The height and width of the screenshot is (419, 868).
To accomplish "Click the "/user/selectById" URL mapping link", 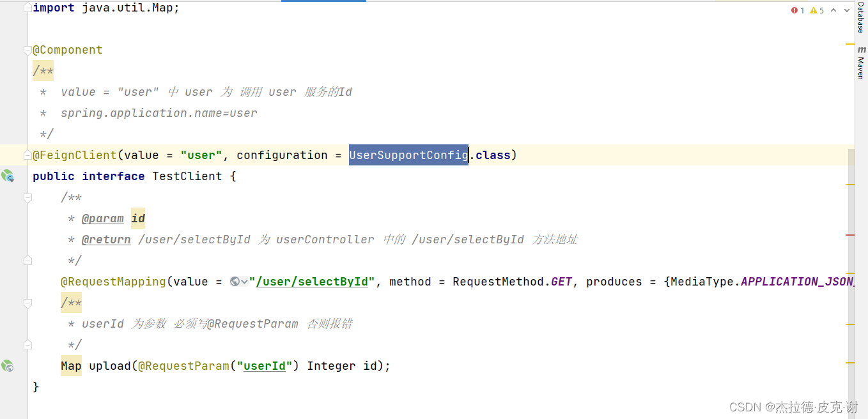I will click(311, 282).
